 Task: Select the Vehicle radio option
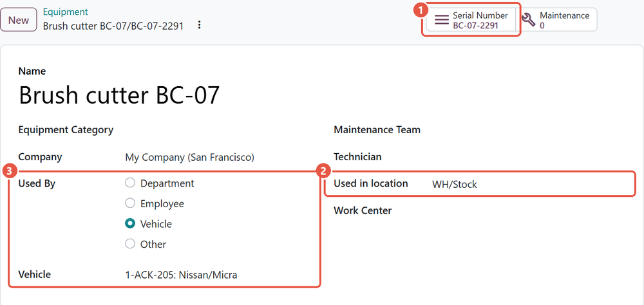tap(130, 223)
